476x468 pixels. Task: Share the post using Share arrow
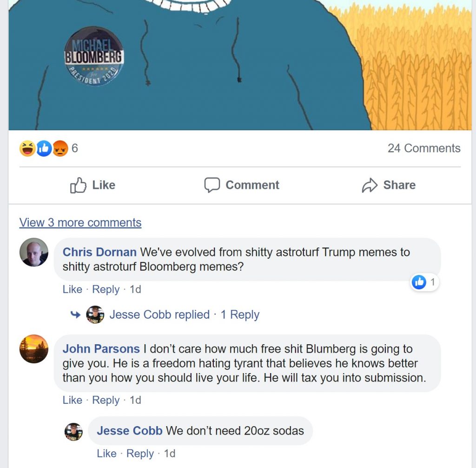click(x=389, y=185)
